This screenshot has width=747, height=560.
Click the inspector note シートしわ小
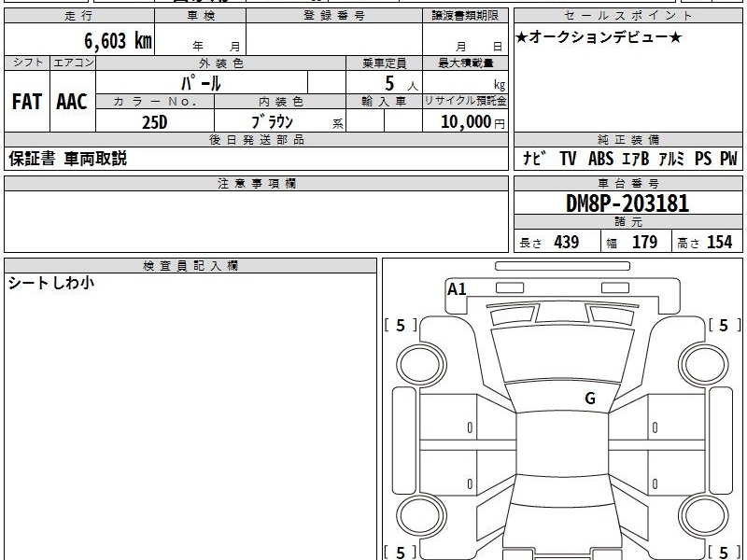point(51,283)
